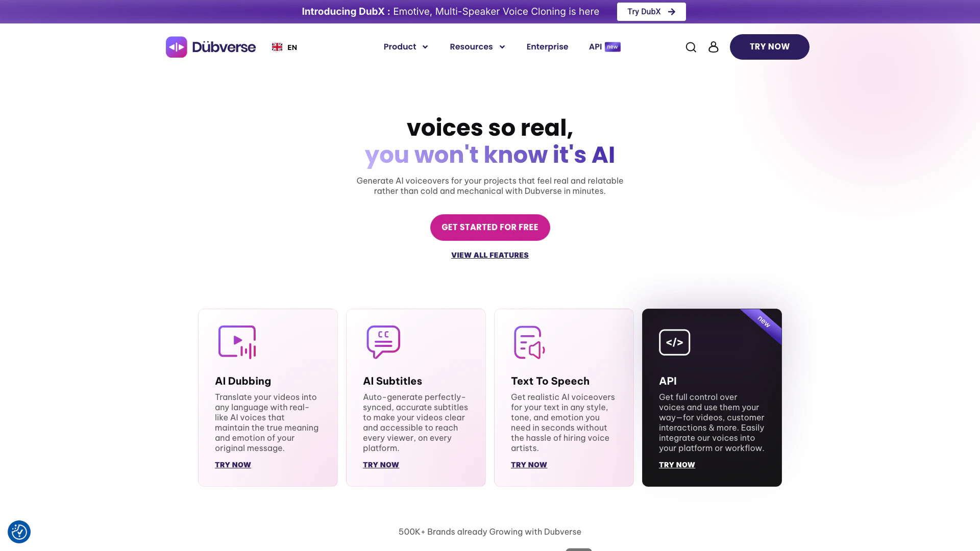Click GET STARTED FOR FREE button

pyautogui.click(x=490, y=228)
